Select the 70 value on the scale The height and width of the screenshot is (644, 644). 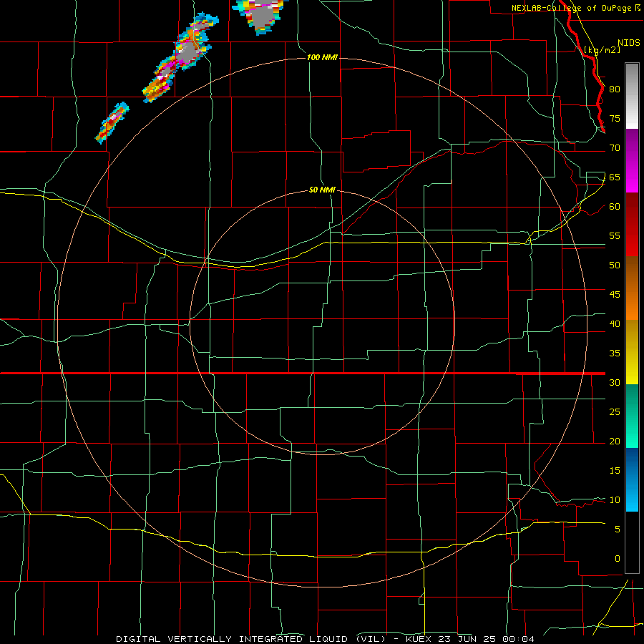(x=615, y=148)
